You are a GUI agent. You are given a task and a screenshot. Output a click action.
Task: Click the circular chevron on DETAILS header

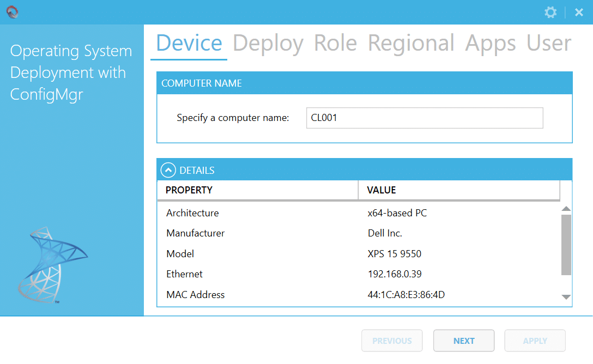pos(169,169)
